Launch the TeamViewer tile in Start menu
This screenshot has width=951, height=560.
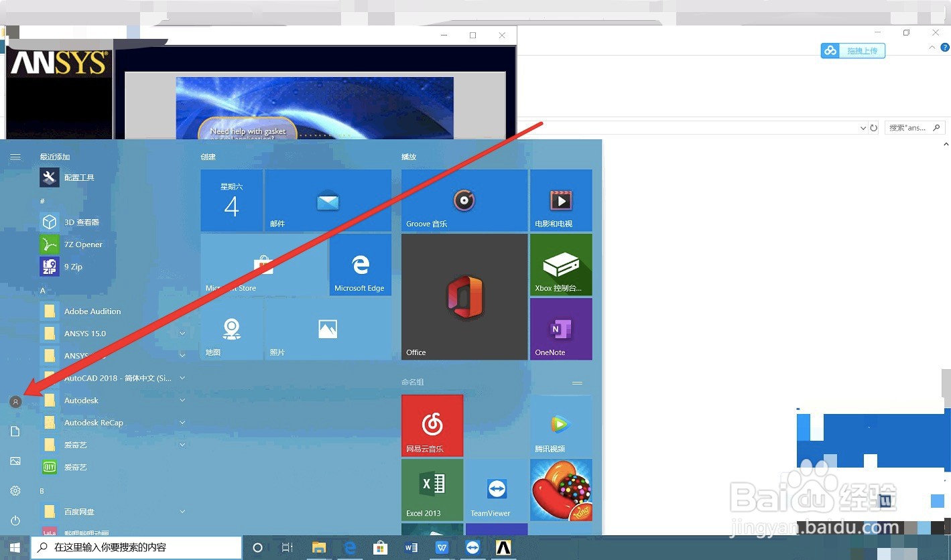click(x=497, y=490)
